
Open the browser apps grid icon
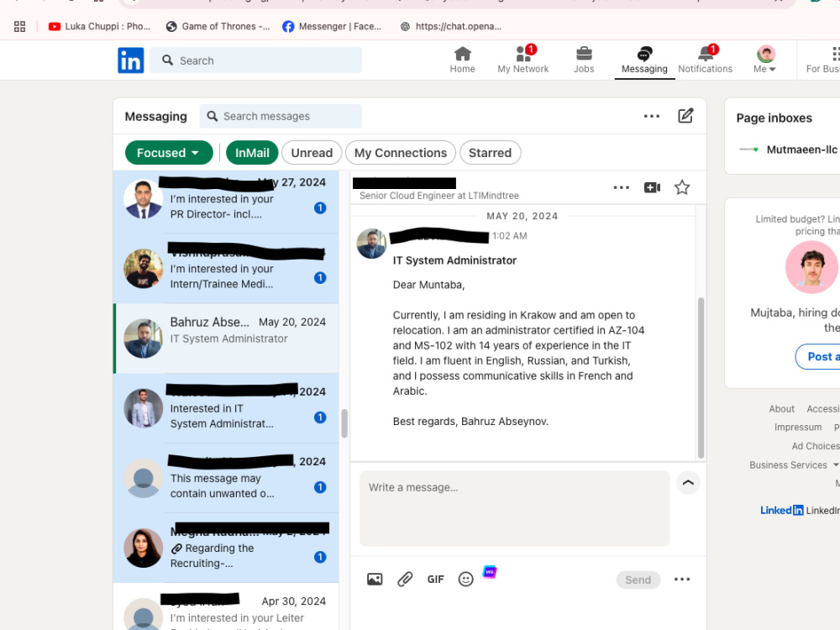[20, 26]
